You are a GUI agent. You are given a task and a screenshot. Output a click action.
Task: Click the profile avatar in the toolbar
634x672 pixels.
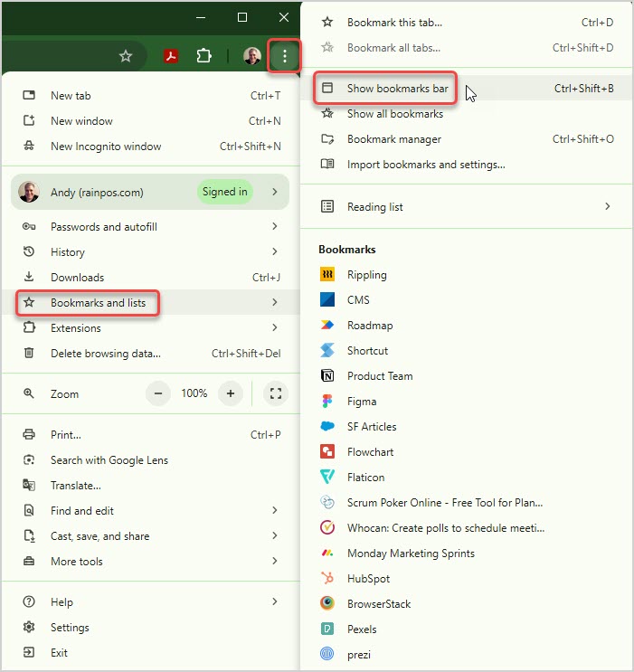(252, 56)
